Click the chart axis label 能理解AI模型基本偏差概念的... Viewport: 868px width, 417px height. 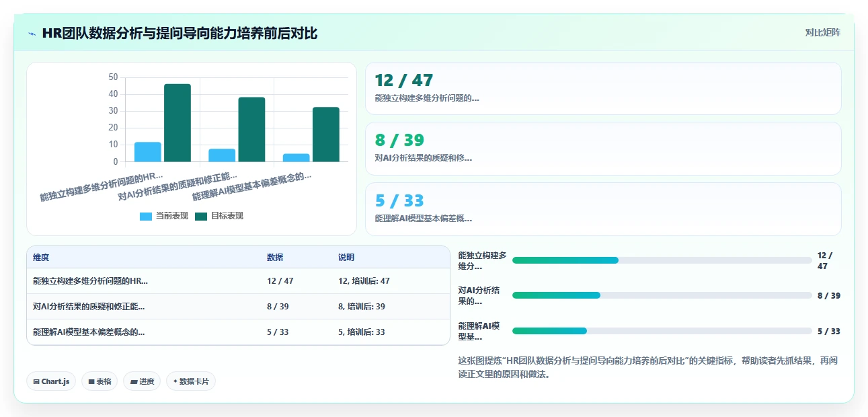pos(252,186)
